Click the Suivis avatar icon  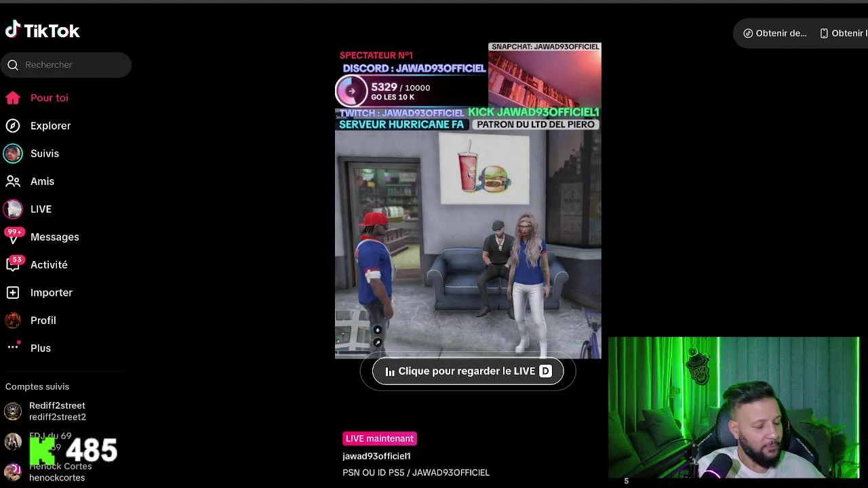pyautogui.click(x=13, y=153)
